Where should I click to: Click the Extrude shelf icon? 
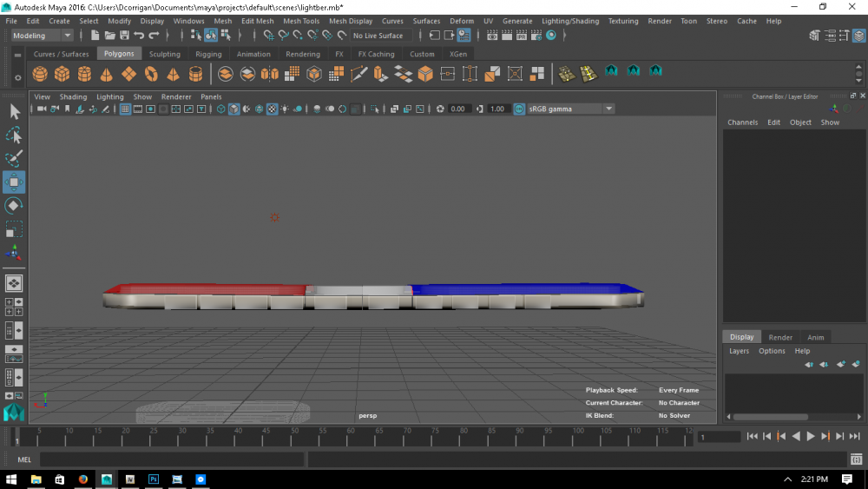[381, 74]
